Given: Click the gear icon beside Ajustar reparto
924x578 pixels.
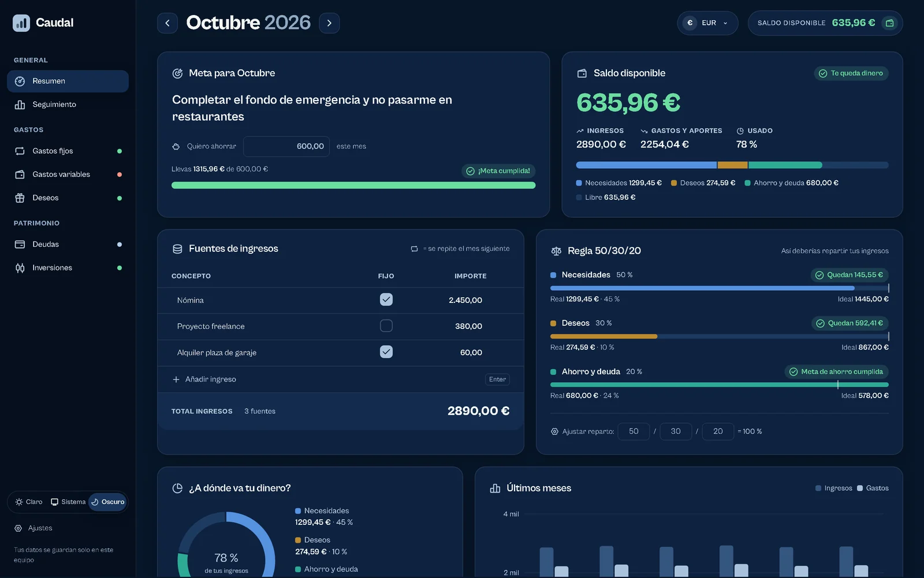Looking at the screenshot, I should [x=554, y=432].
